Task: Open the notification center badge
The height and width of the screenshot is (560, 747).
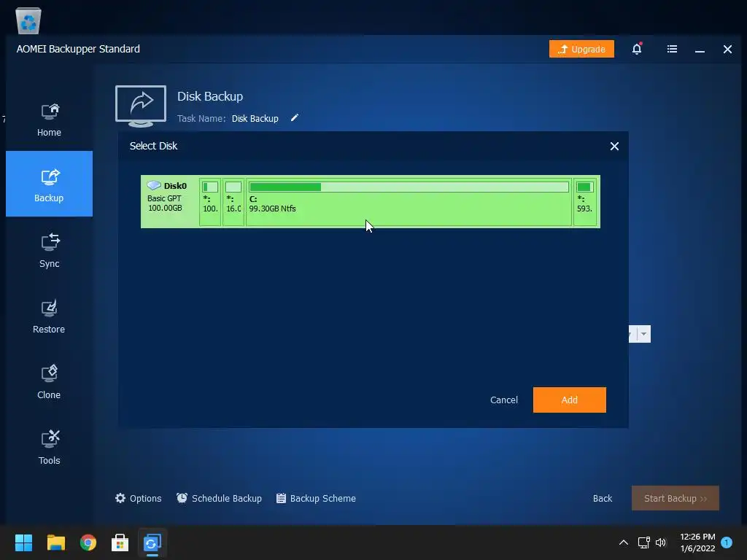Action: [727, 542]
